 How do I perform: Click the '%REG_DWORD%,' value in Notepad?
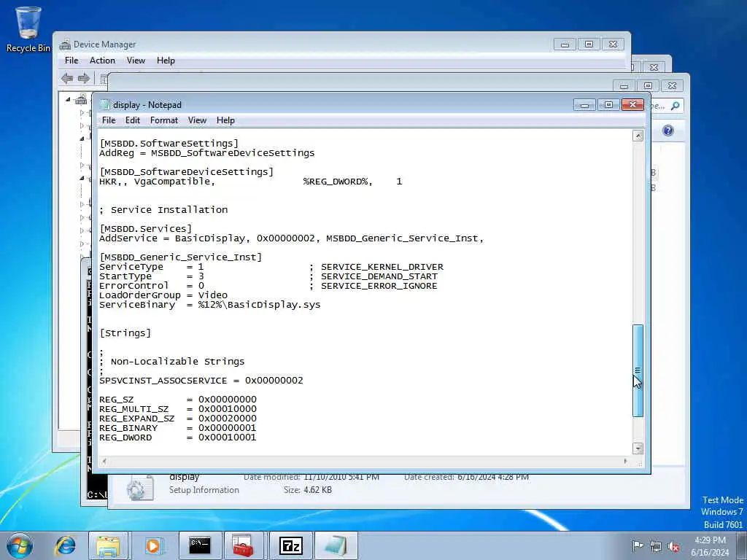338,182
